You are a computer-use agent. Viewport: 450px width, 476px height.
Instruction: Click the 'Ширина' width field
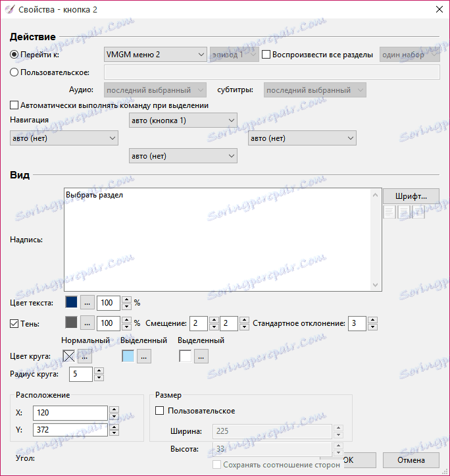272,431
